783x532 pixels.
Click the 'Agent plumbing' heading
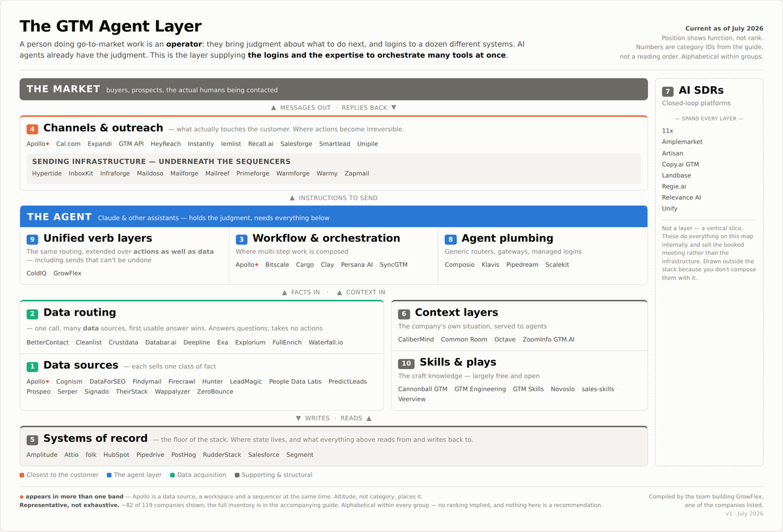coord(507,239)
